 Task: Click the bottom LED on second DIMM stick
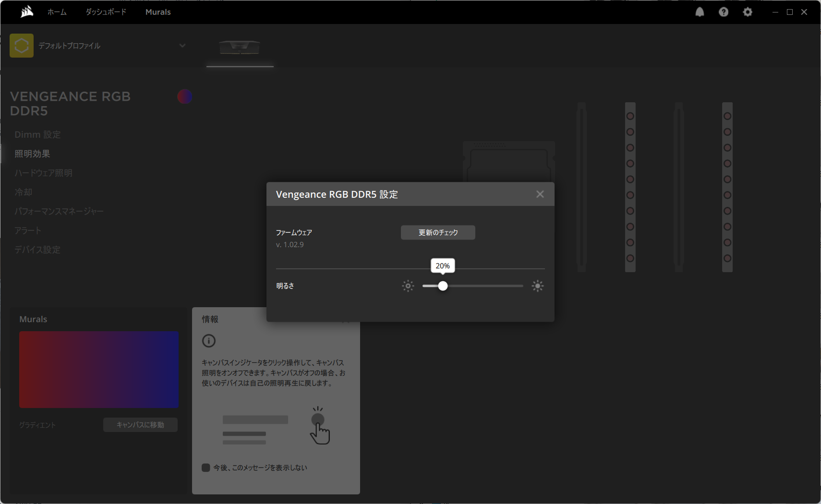click(x=630, y=258)
